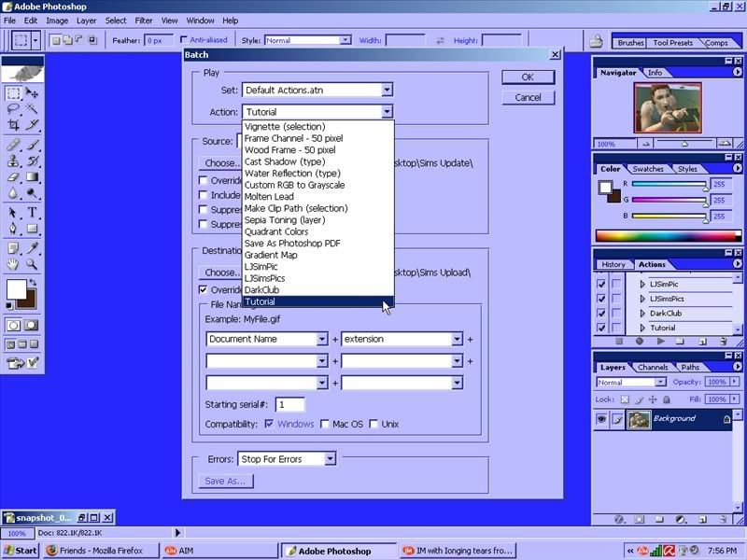Expand the LJSimPic action in Actions panel
This screenshot has height=560, width=747.
pos(642,284)
